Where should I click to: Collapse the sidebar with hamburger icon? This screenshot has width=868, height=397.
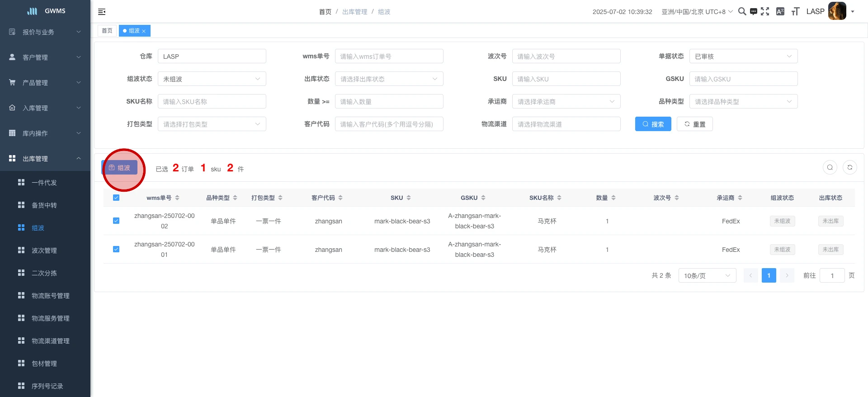[x=102, y=12]
